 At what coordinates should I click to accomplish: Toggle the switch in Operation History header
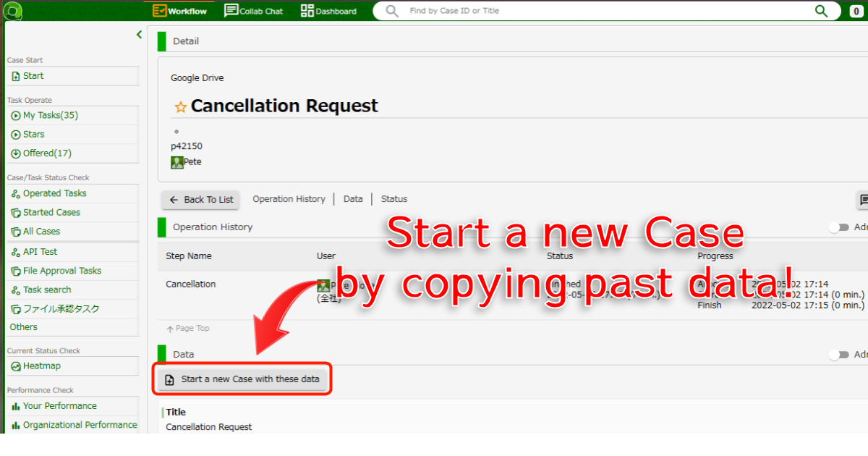click(838, 227)
